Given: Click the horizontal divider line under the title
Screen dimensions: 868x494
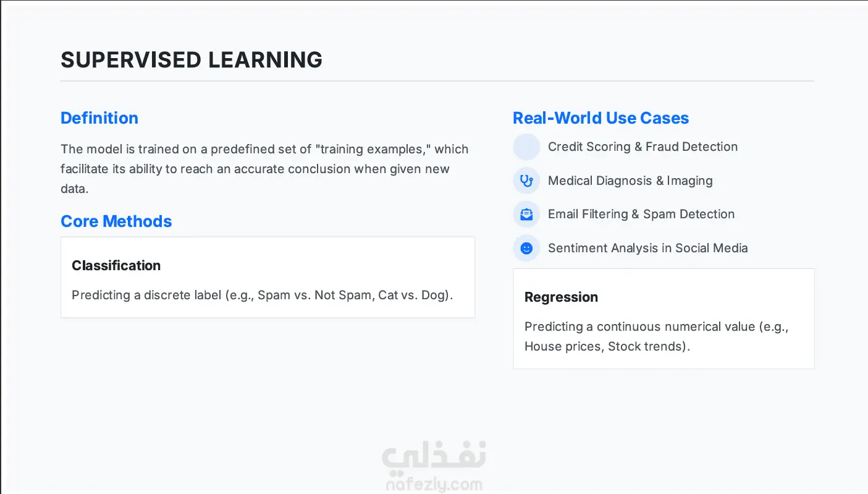Looking at the screenshot, I should 437,81.
